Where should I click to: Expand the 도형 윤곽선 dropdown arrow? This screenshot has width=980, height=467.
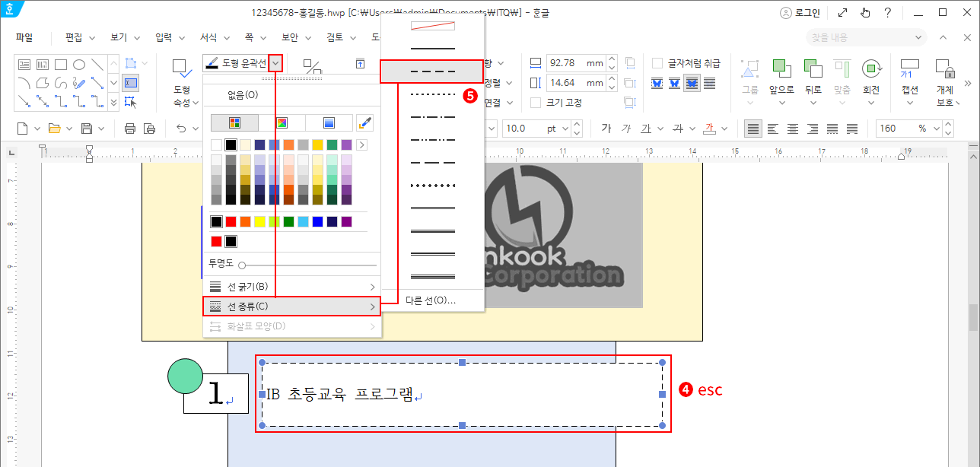point(275,63)
